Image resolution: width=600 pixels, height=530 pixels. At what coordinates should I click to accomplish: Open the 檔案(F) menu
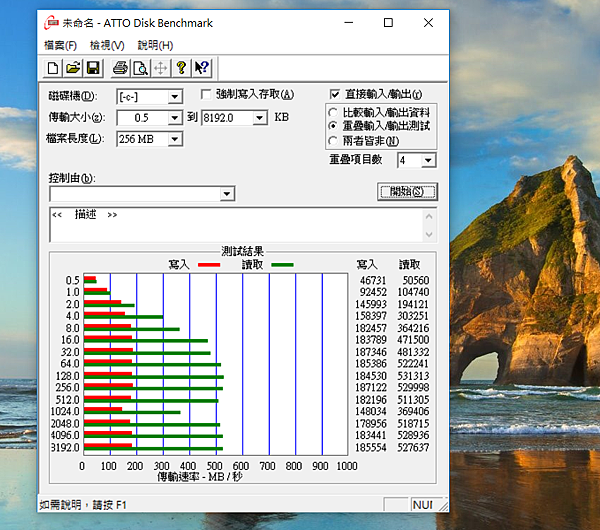pyautogui.click(x=60, y=46)
